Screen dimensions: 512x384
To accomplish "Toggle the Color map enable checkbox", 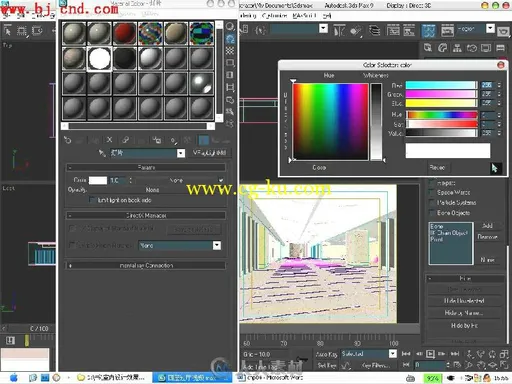I will (221, 180).
